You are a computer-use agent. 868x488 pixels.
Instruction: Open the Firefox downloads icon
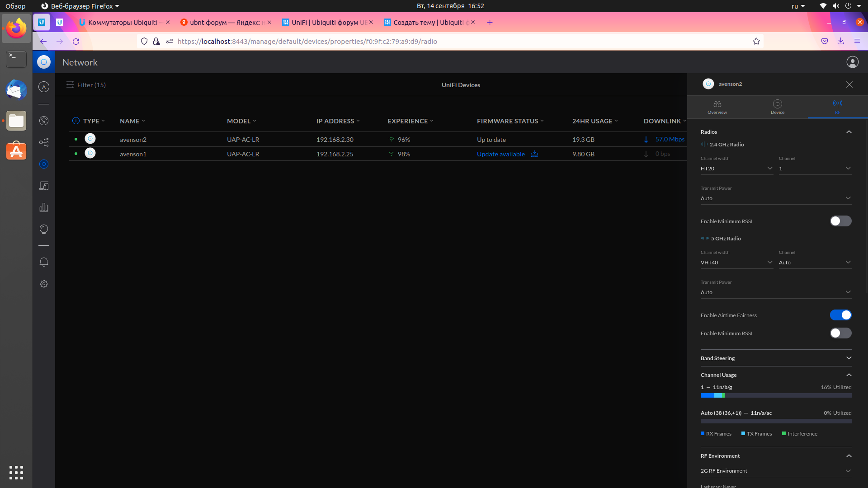841,41
